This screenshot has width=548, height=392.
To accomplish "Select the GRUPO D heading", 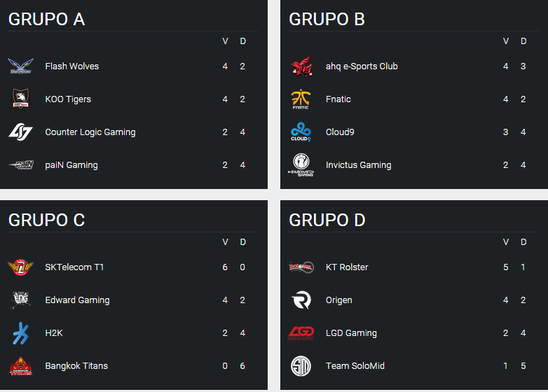I will [x=327, y=220].
